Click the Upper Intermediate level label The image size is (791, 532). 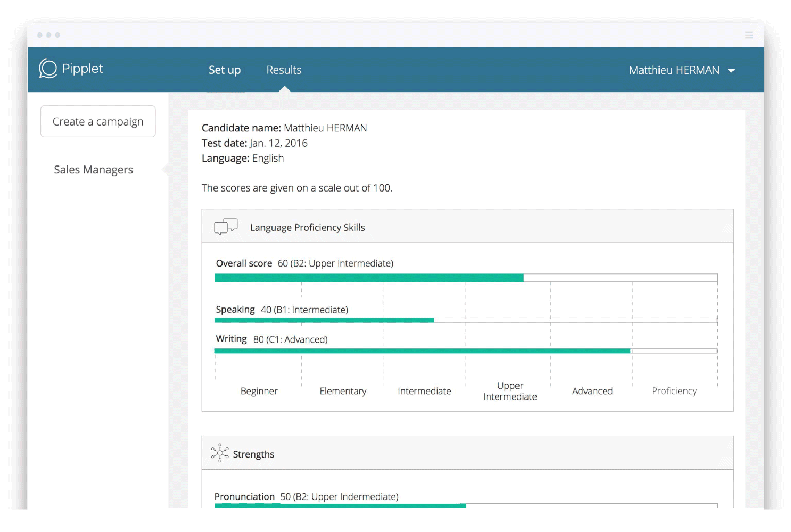point(510,391)
